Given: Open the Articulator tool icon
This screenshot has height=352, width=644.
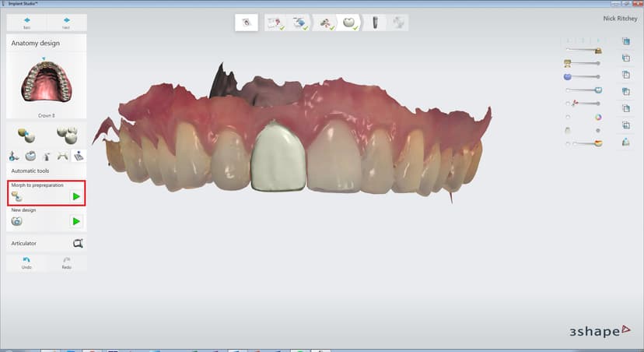Looking at the screenshot, I should tap(77, 244).
